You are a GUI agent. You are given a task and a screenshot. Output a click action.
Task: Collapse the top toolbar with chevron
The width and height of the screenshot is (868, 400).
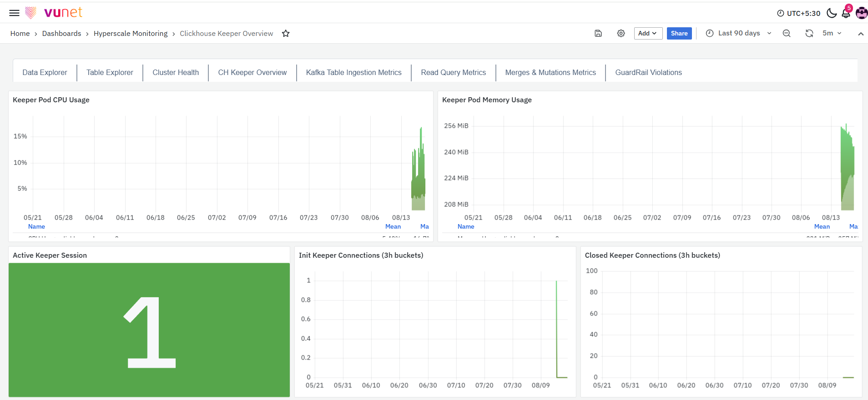point(861,34)
